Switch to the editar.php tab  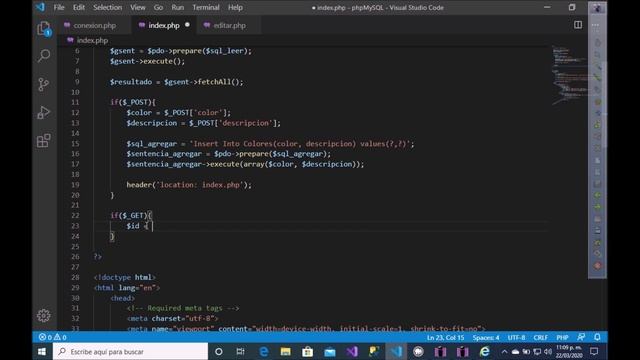[x=229, y=25]
